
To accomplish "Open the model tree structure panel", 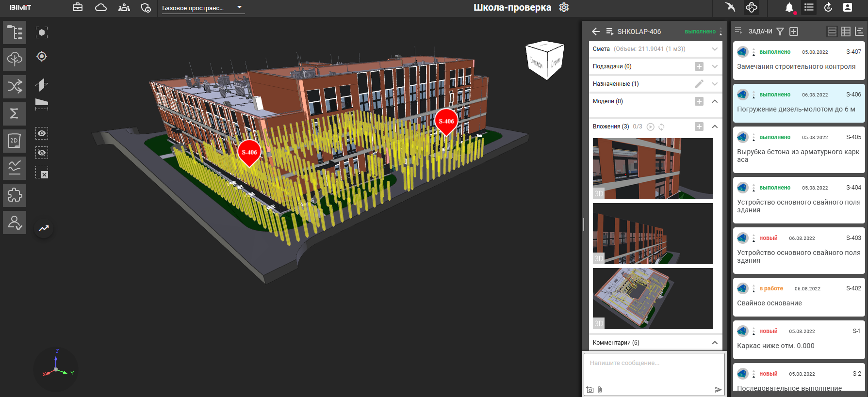I will [x=15, y=32].
